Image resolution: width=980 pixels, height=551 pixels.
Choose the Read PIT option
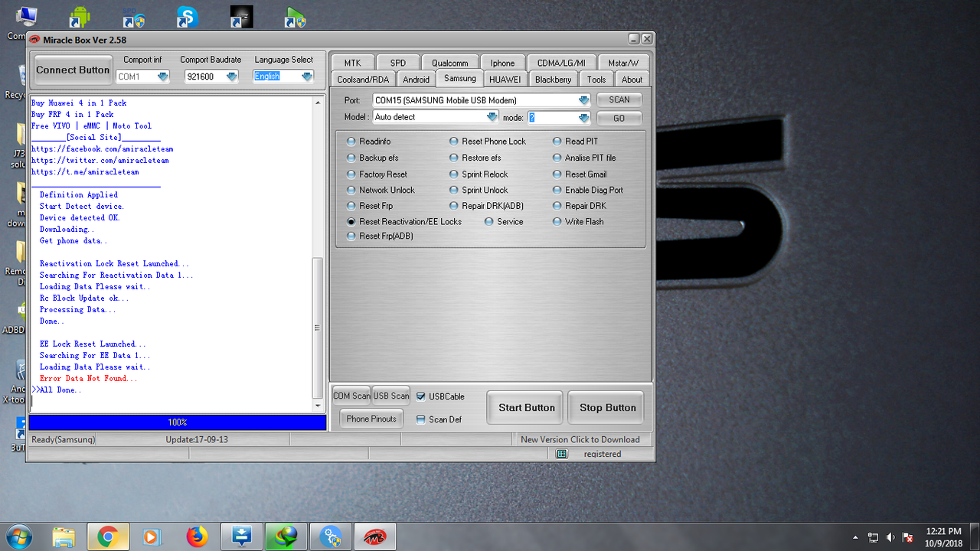tap(557, 142)
